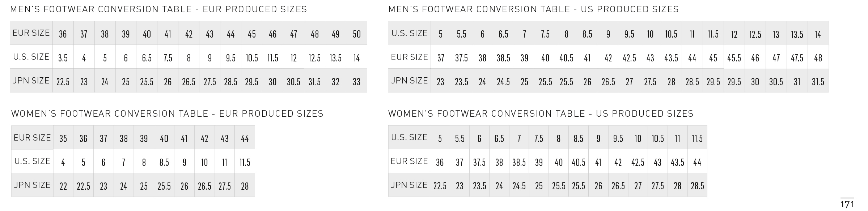The image size is (868, 211).
Task: Click U.S. size 11.5 header in women's US table
Action: click(x=697, y=138)
